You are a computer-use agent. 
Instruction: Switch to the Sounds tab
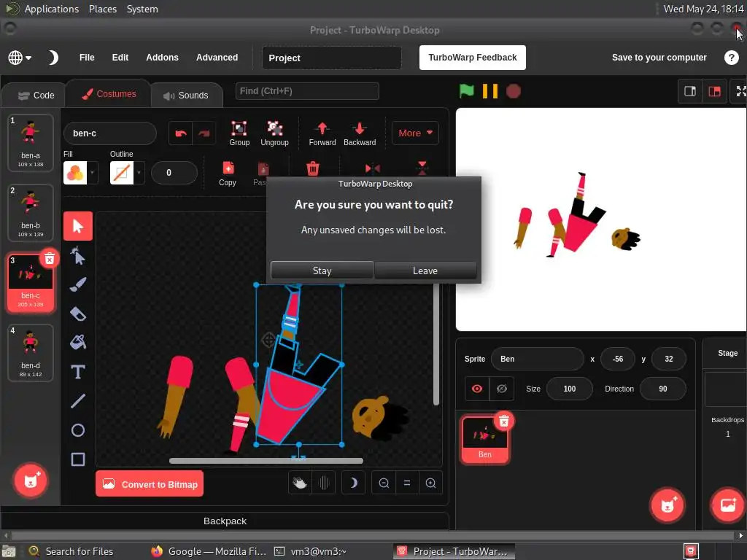[x=186, y=96]
